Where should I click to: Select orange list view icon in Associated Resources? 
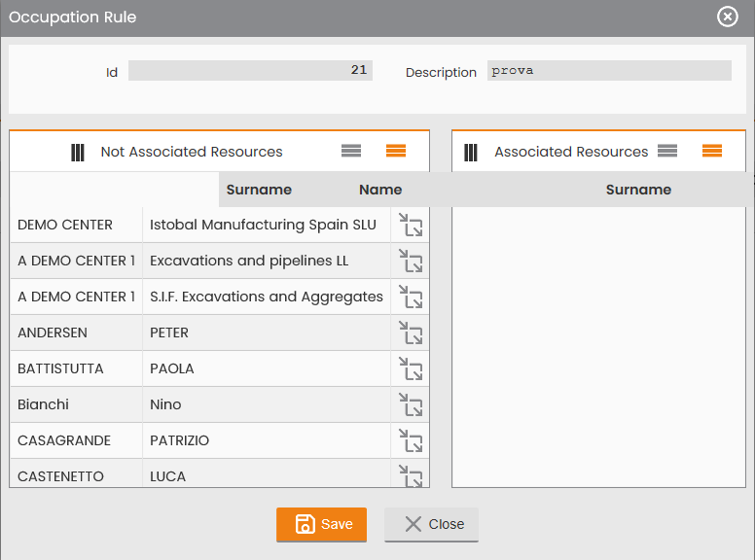(x=712, y=151)
